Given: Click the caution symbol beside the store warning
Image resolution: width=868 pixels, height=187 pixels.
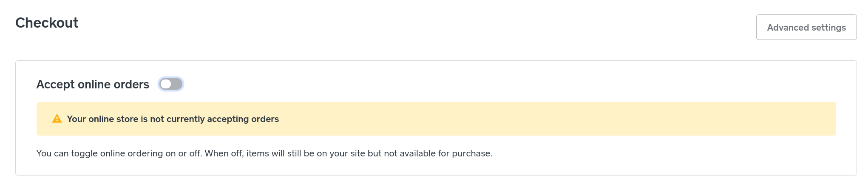Looking at the screenshot, I should click(x=57, y=119).
